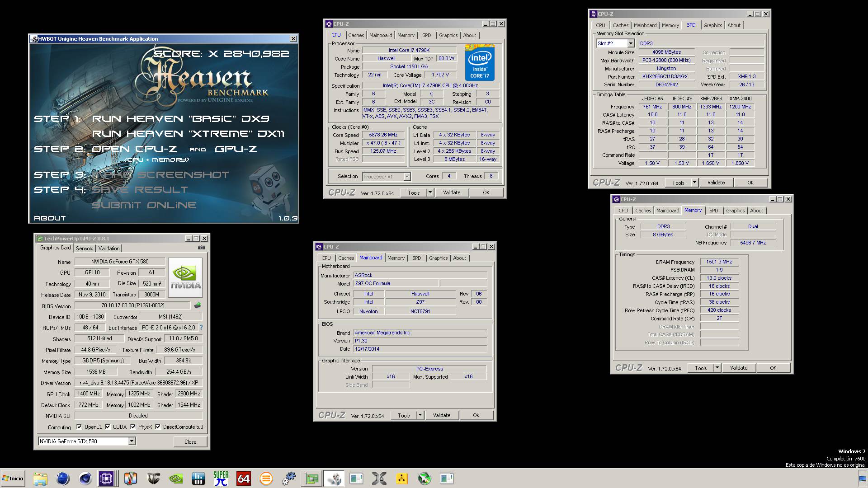Click the NVIDIA logo in GPU-Z

pos(185,277)
